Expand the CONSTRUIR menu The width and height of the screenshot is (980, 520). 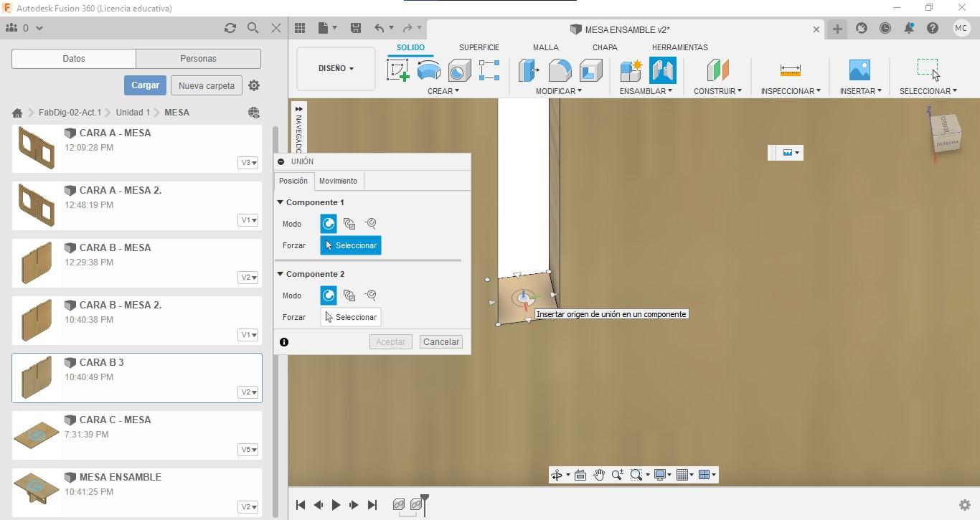point(717,91)
